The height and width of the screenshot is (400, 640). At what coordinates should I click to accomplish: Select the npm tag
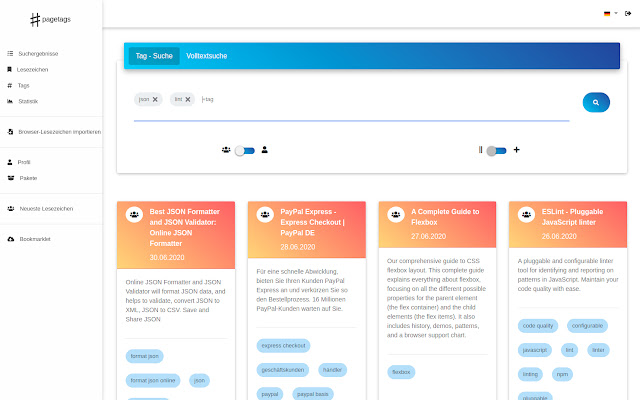click(562, 374)
